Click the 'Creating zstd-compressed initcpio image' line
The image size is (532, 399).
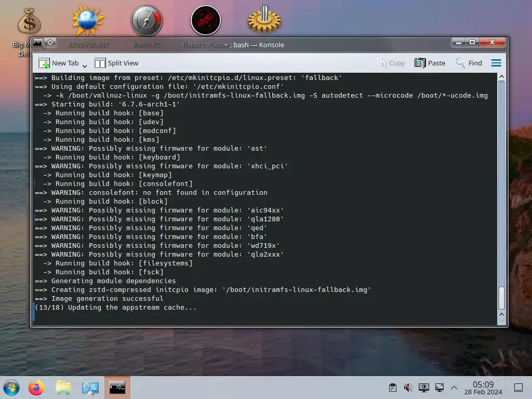click(203, 290)
